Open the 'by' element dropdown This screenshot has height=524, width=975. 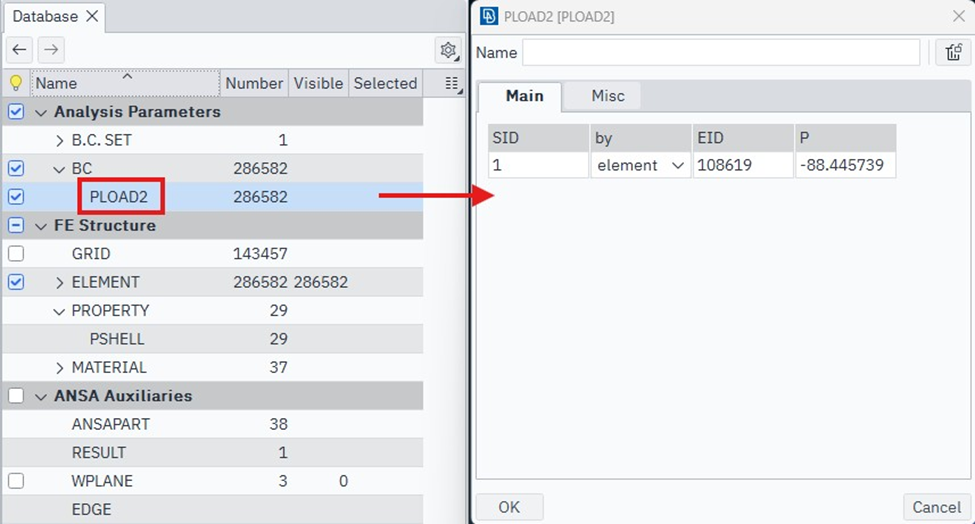coord(640,165)
